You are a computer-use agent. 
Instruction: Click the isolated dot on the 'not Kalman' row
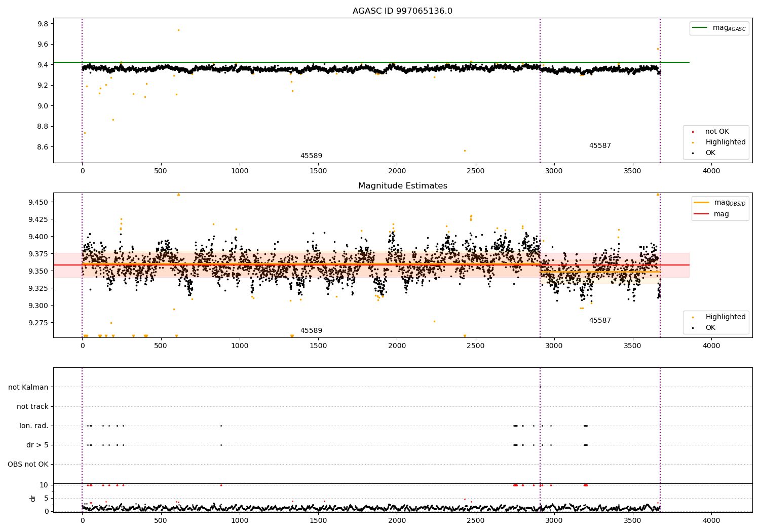pos(540,387)
